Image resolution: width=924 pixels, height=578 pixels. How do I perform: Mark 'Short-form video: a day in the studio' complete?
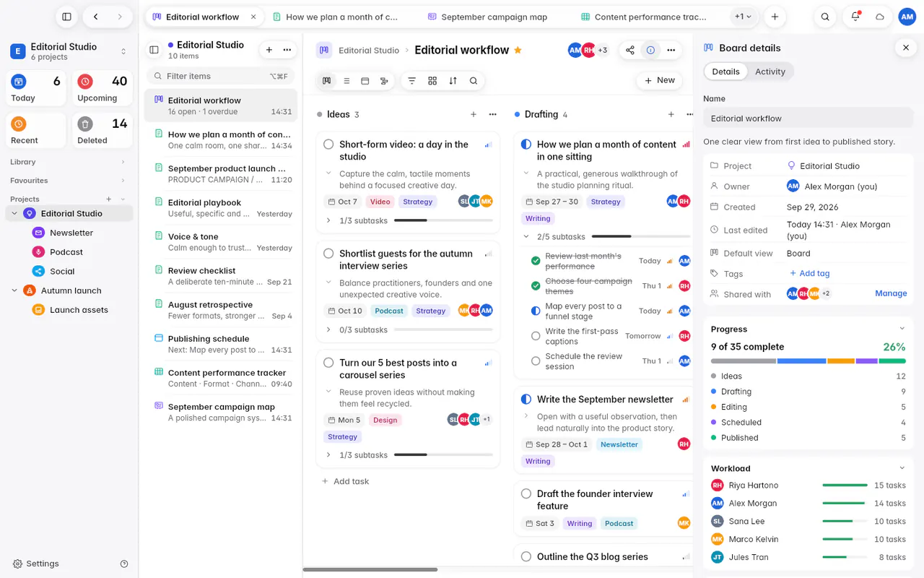pyautogui.click(x=328, y=144)
